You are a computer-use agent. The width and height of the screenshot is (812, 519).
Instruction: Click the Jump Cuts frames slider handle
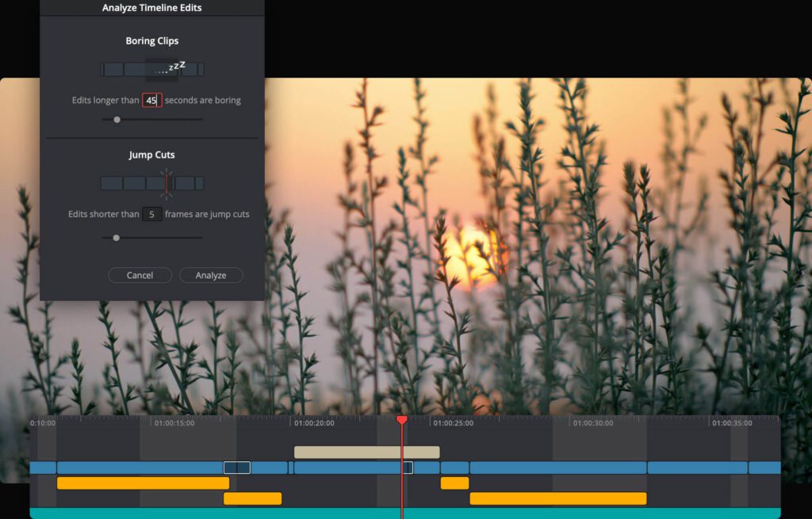(116, 238)
